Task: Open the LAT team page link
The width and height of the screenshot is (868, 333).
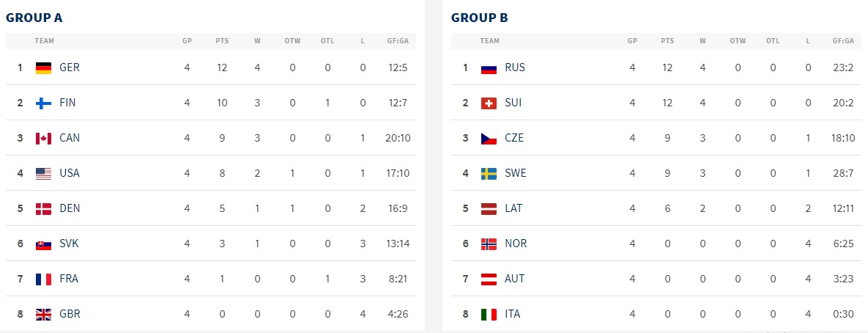Action: [513, 208]
